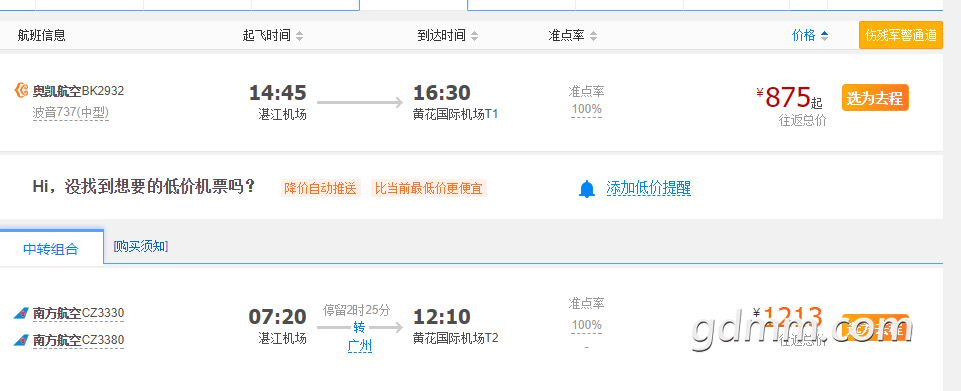Click the 比当前最低价更便宜 tag
The height and width of the screenshot is (391, 961).
tap(428, 188)
